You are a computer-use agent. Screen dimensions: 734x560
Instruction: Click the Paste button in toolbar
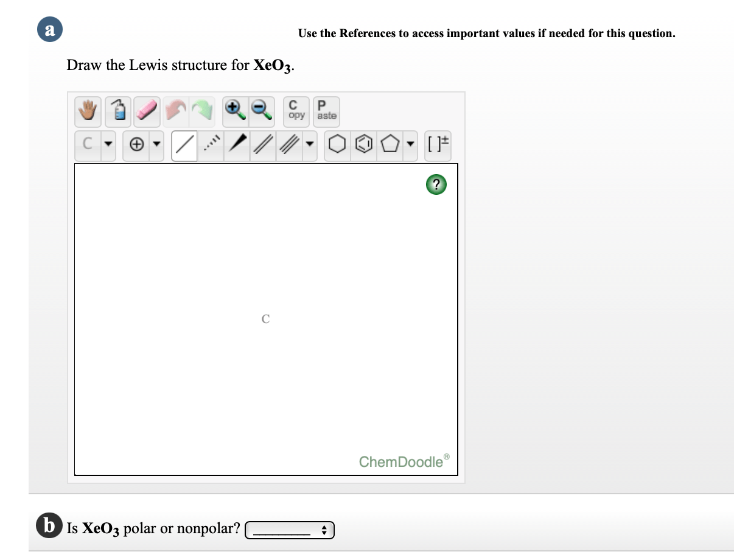(326, 111)
